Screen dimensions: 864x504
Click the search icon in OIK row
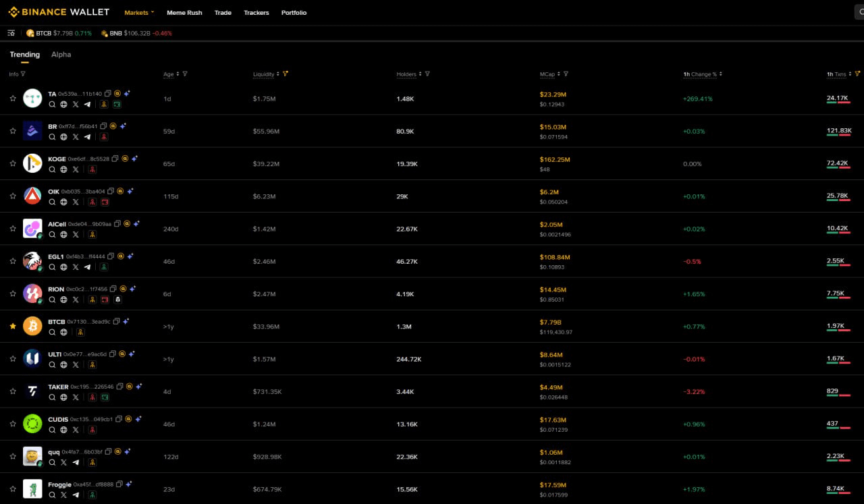point(52,202)
